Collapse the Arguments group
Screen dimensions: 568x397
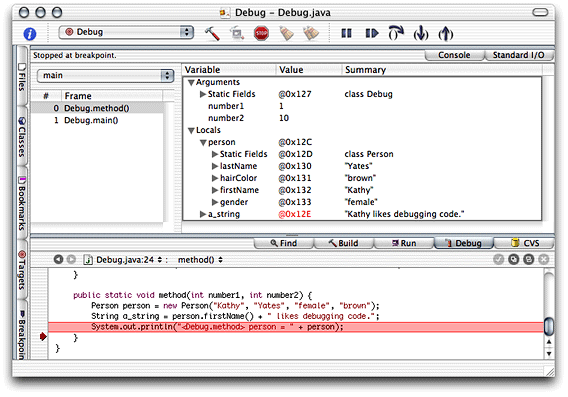[x=191, y=83]
